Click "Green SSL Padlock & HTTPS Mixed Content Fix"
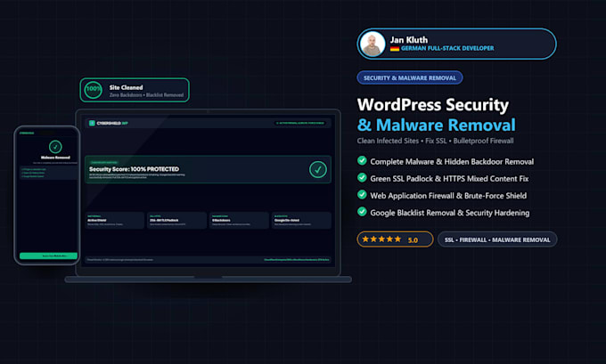Screen dimensions: 606x364 [449, 179]
